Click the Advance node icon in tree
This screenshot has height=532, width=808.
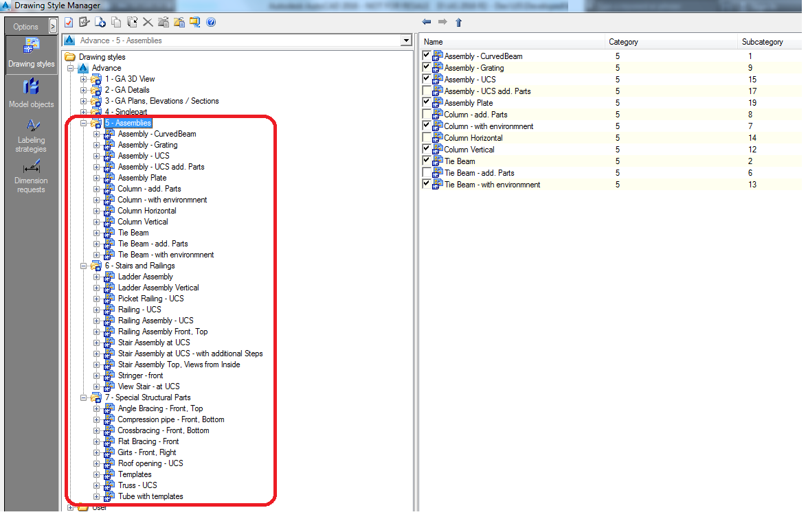pyautogui.click(x=84, y=68)
